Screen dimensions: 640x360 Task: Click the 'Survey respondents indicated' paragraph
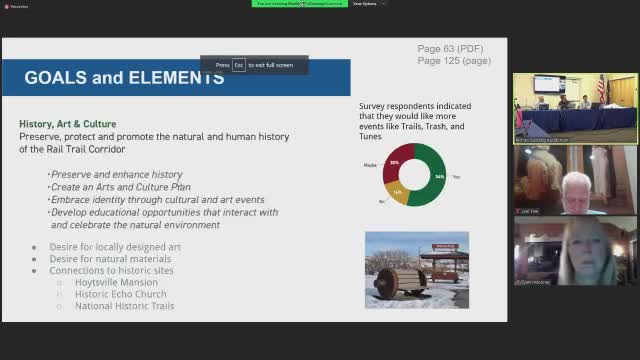[415, 121]
